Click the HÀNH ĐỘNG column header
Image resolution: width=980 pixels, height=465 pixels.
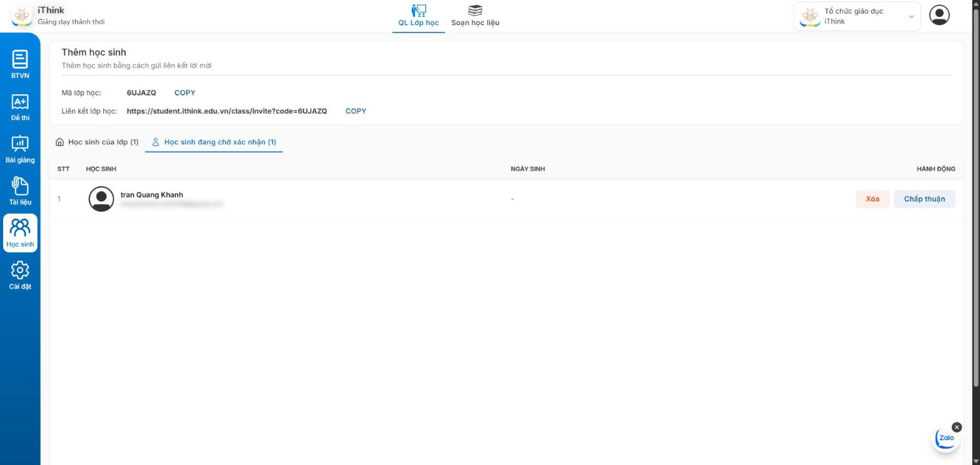936,169
